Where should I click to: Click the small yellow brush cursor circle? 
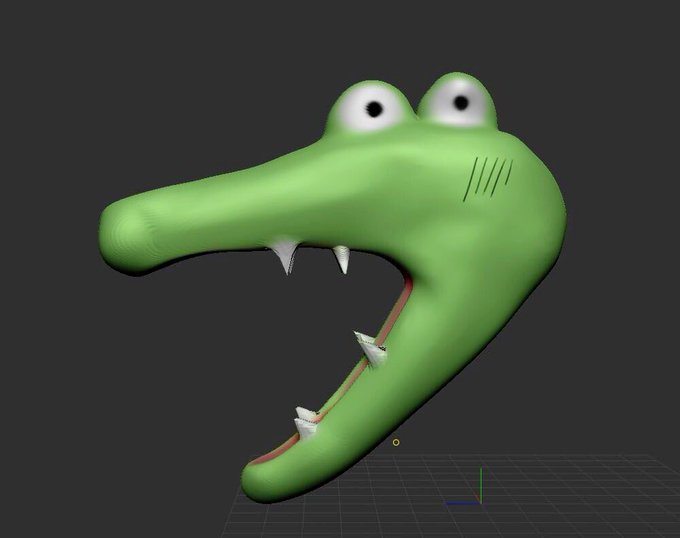396,442
